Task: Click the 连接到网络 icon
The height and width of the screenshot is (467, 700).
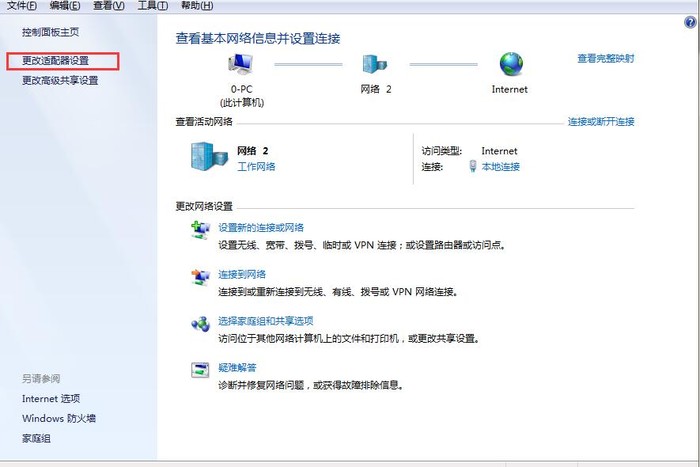Action: (x=200, y=277)
